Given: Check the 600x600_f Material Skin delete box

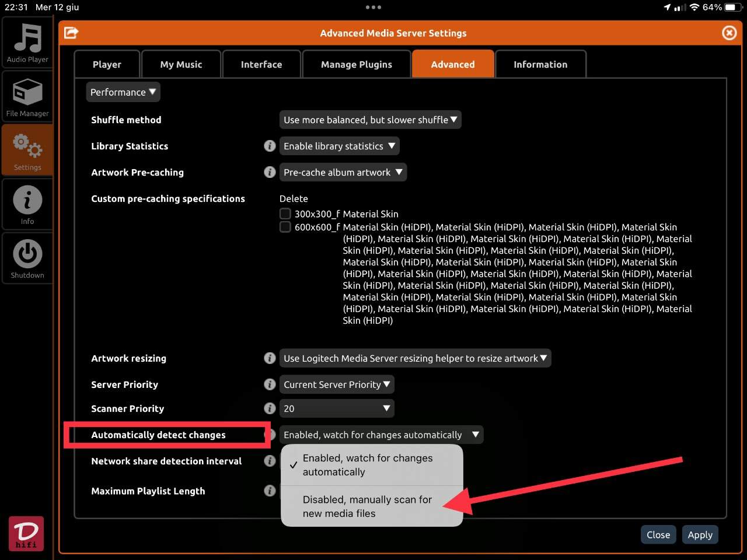Looking at the screenshot, I should (285, 227).
